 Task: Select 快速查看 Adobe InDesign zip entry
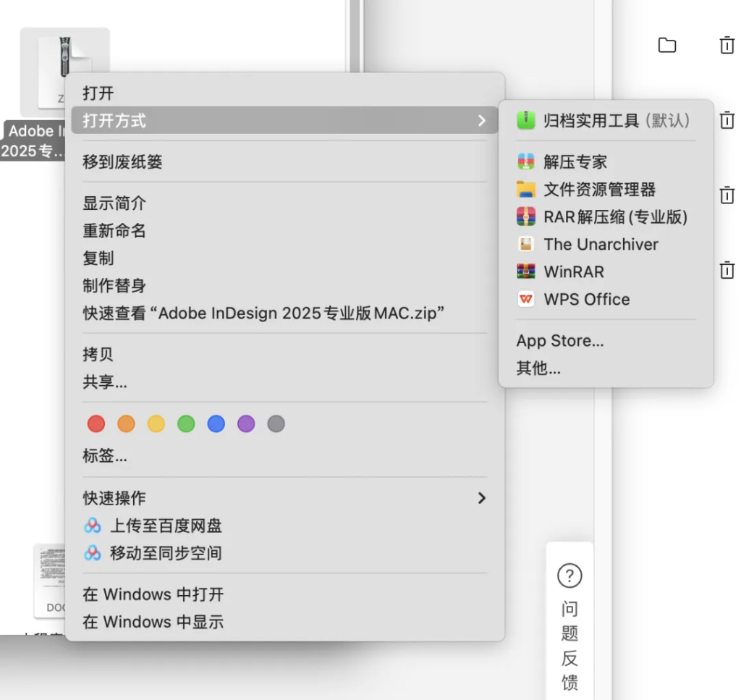pos(284,313)
